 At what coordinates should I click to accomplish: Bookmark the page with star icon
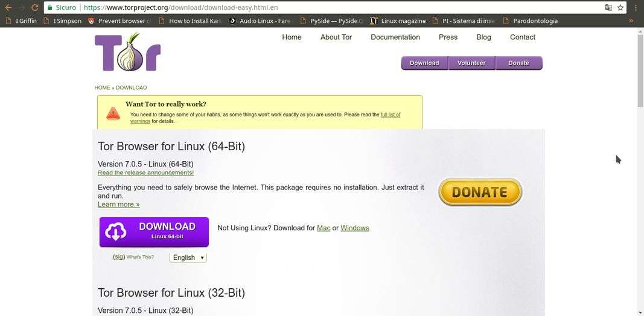click(620, 7)
